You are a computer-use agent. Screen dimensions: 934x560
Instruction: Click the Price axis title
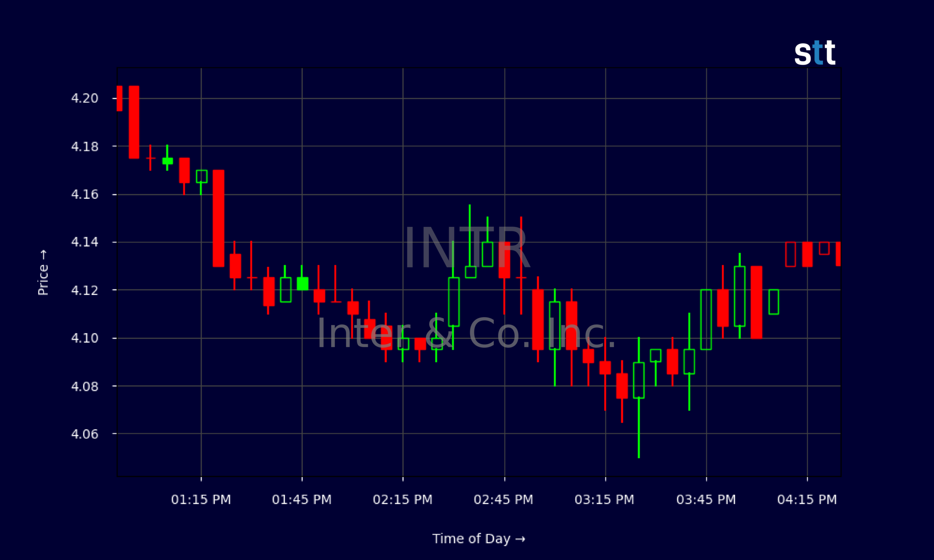(x=43, y=272)
